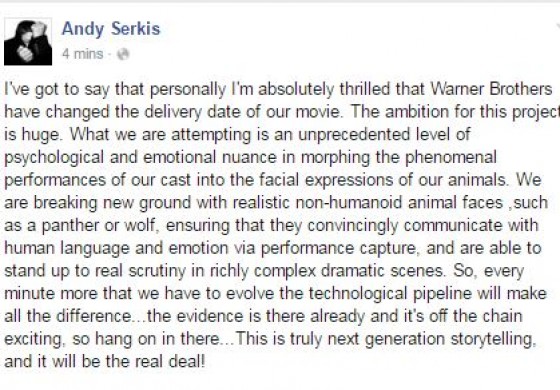
Task: Click the word wolf in the post
Action: coord(141,225)
